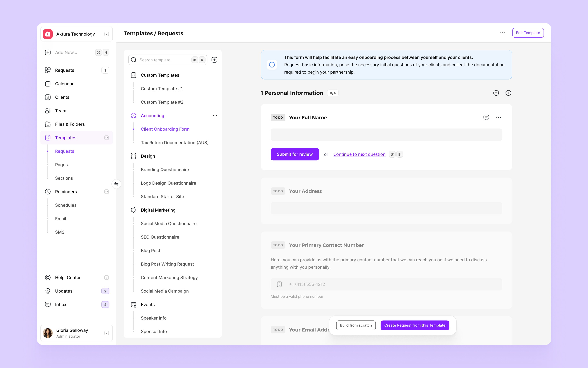The width and height of the screenshot is (588, 368).
Task: Open the Accounting more options menu
Action: 215,116
